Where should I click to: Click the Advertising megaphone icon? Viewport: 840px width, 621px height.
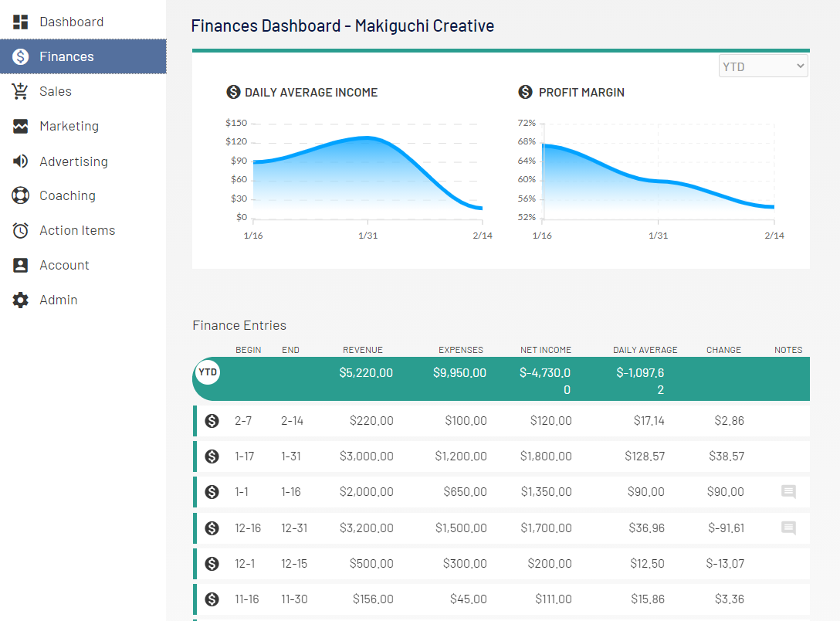pyautogui.click(x=19, y=160)
